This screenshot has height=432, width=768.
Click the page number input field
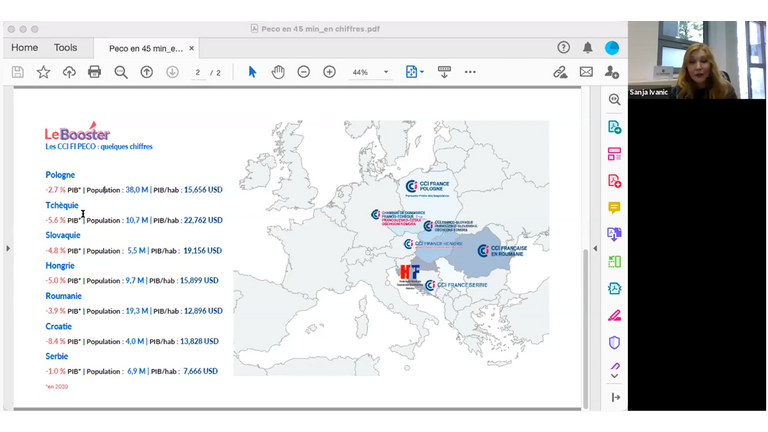(198, 72)
